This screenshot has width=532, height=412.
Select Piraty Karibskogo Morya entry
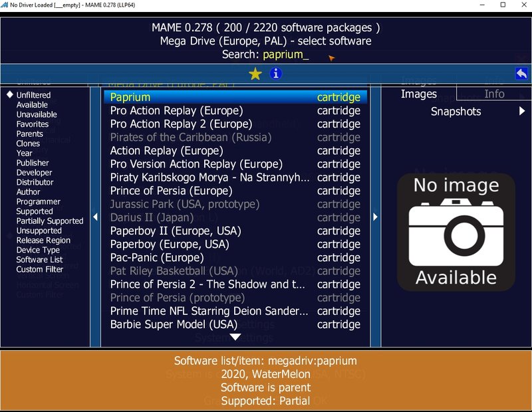click(x=235, y=177)
